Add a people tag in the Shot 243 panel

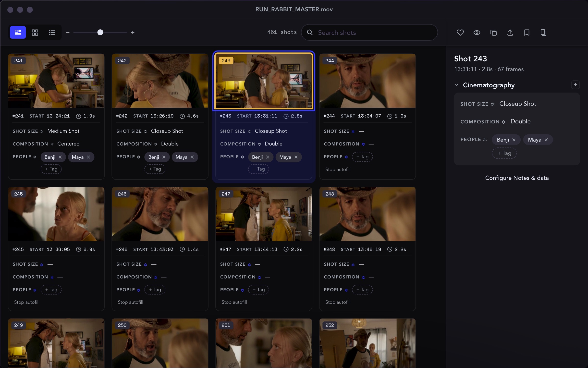504,153
